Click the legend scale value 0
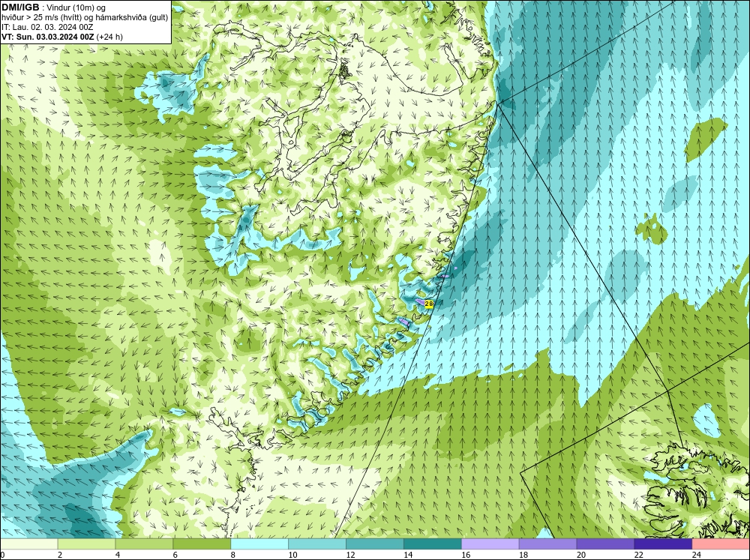 point(2,555)
